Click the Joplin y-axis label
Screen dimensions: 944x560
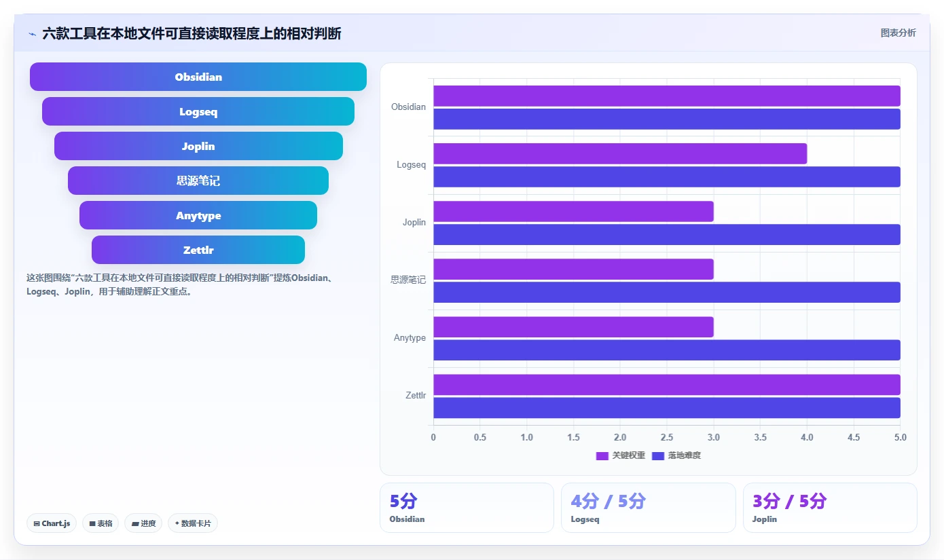click(414, 223)
